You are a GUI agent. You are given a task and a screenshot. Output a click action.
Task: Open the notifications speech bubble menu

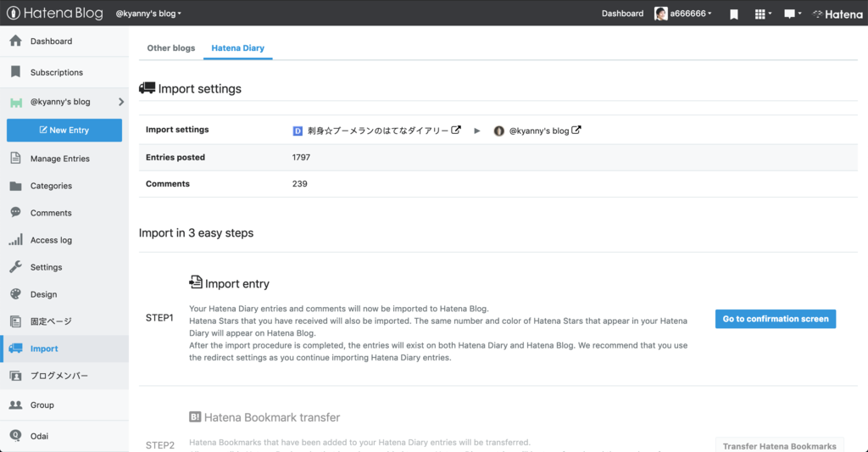(793, 14)
